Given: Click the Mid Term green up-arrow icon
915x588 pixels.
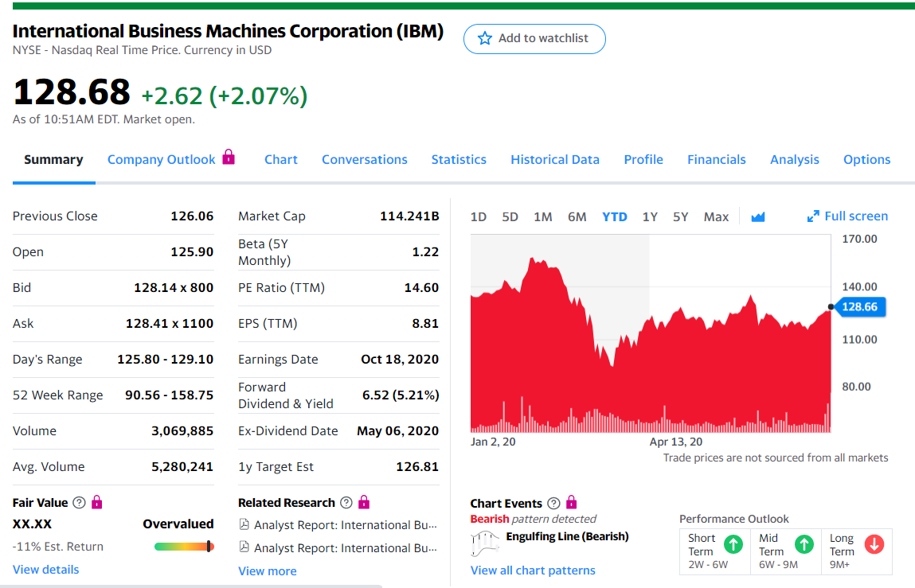Looking at the screenshot, I should point(804,544).
